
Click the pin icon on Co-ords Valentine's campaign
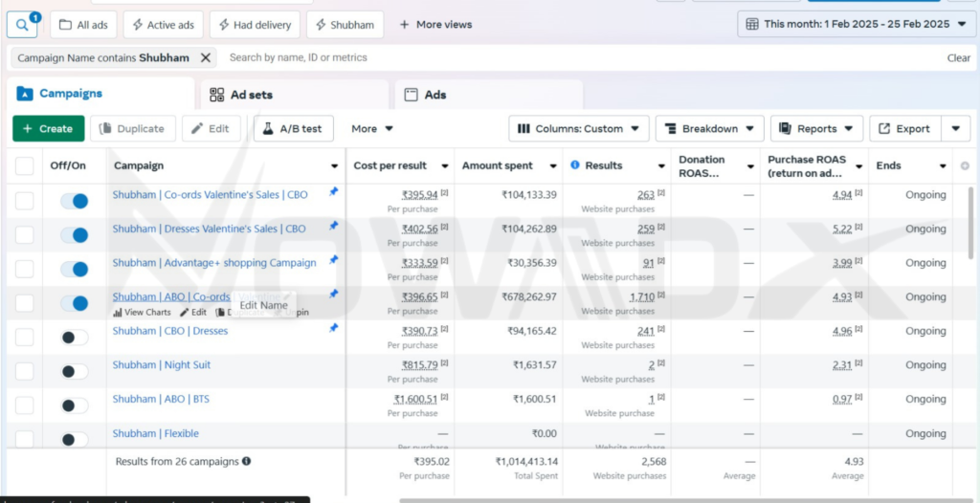pyautogui.click(x=333, y=192)
